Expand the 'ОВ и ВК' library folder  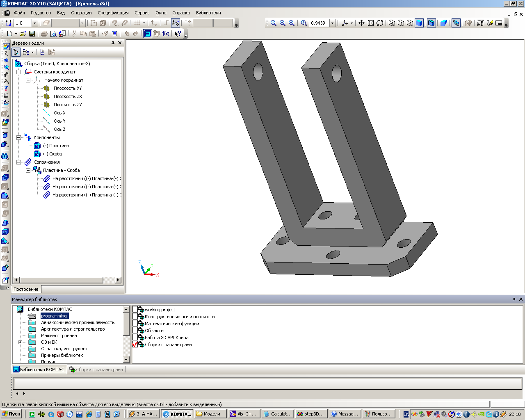20,342
